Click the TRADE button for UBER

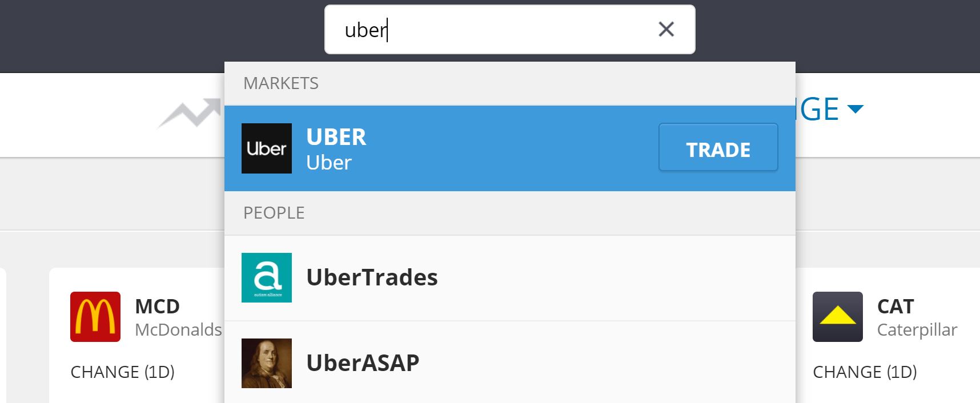pos(717,148)
